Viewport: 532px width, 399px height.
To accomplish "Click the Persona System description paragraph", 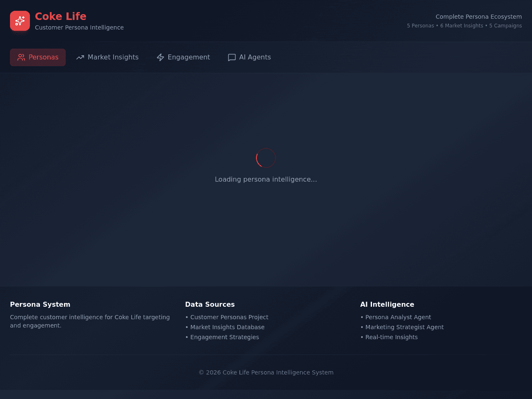I will pos(90,321).
